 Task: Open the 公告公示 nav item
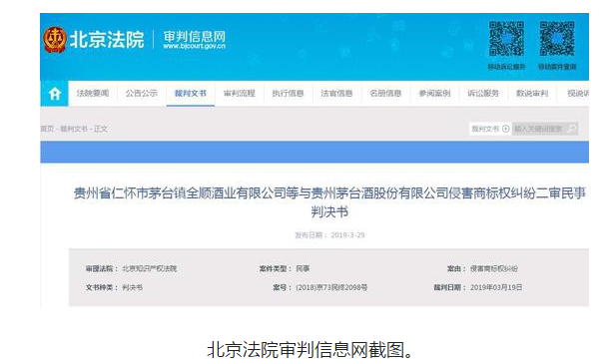142,94
